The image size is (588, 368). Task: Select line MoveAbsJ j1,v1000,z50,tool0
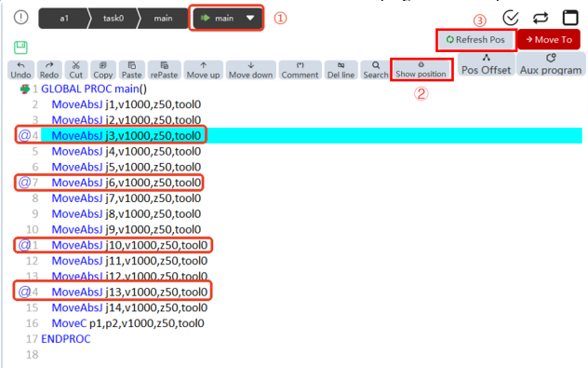tap(127, 104)
